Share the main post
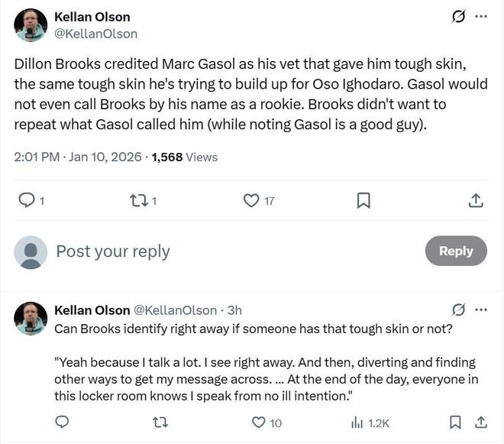The image size is (504, 444). click(x=475, y=200)
